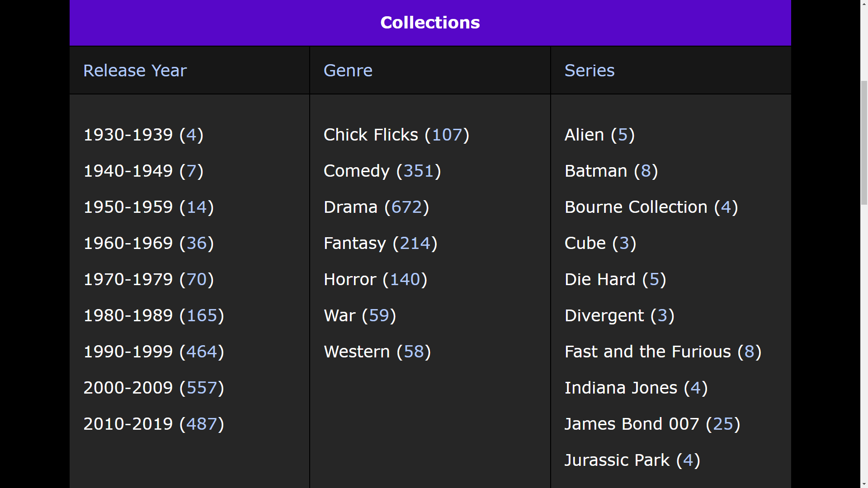Browse the Western genre
Screen dimensions: 868x488
(x=377, y=351)
